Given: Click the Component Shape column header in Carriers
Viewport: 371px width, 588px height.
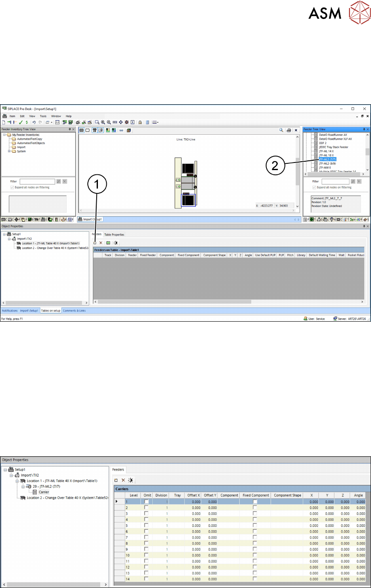Looking at the screenshot, I should coord(287,495).
